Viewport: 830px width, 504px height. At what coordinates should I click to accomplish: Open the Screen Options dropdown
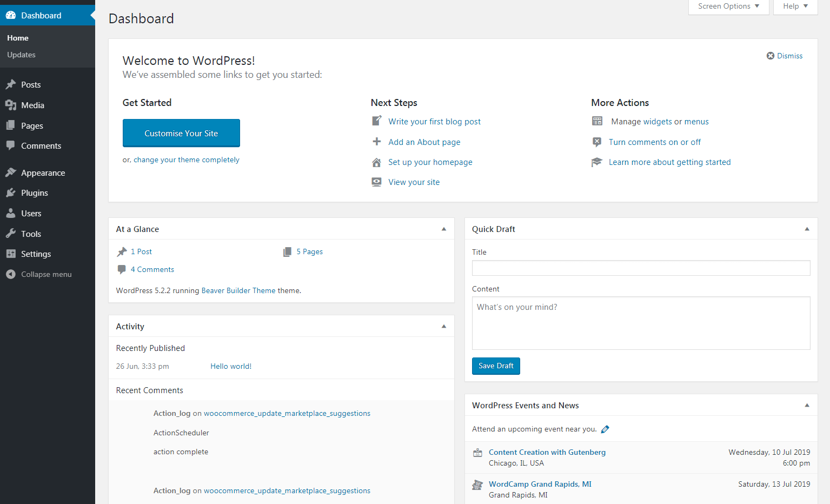728,6
